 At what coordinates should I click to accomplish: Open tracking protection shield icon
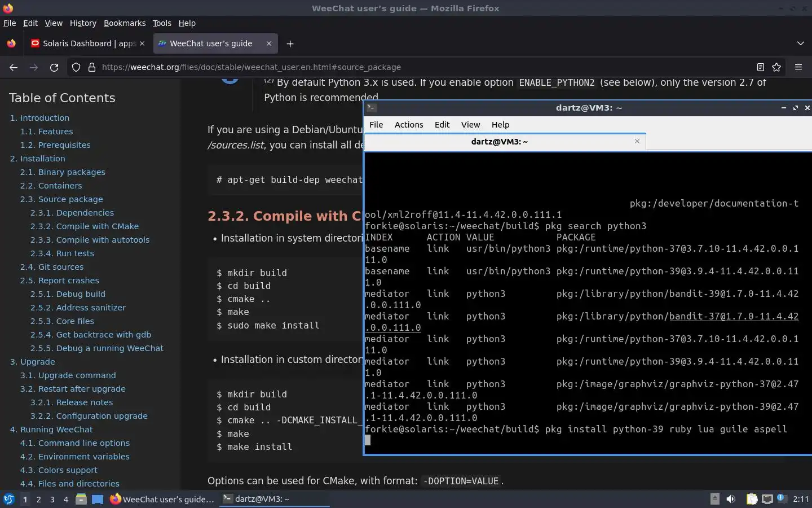[x=76, y=67]
